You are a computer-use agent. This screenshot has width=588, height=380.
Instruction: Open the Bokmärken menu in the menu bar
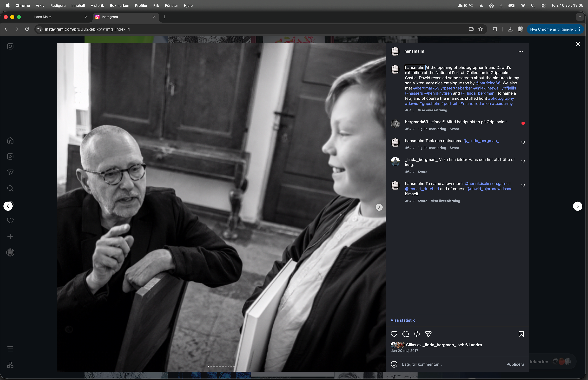(119, 5)
